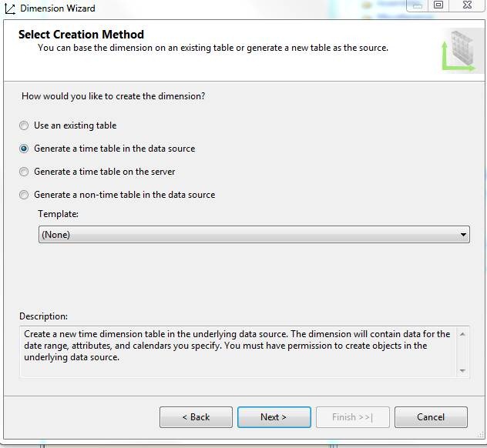Screen dimensions: 487x448
Task: Close the Dimension Wizard dialog
Action: click(467, 5)
